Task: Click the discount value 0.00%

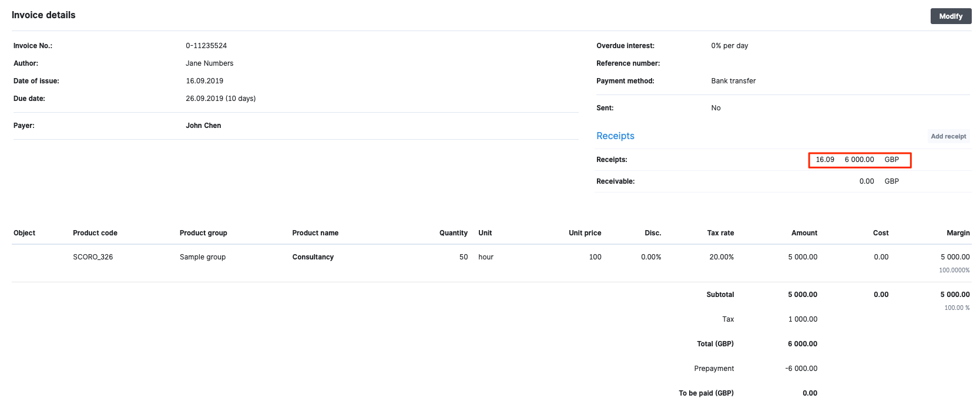Action: point(651,257)
